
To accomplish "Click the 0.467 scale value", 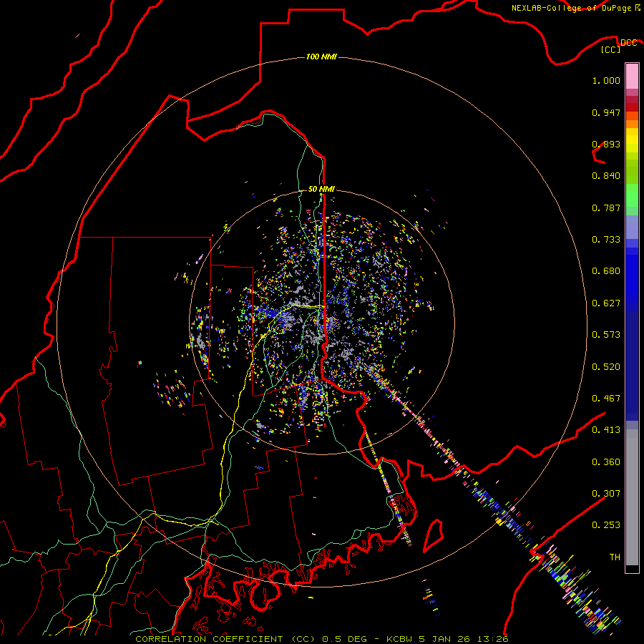I will coord(606,399).
